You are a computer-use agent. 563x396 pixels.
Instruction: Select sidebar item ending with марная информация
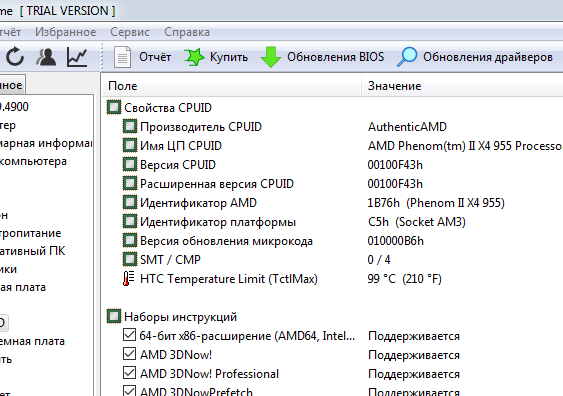46,143
